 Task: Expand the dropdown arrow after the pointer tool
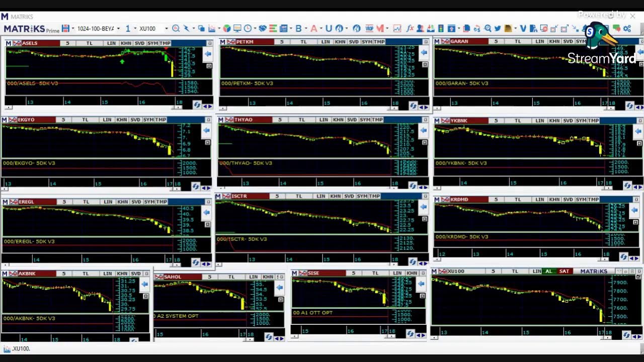coord(194,29)
